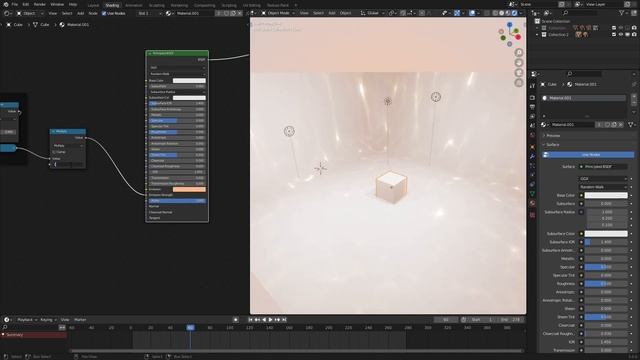
Task: Click the red X axis on navigation gizmo
Action: [x=518, y=37]
